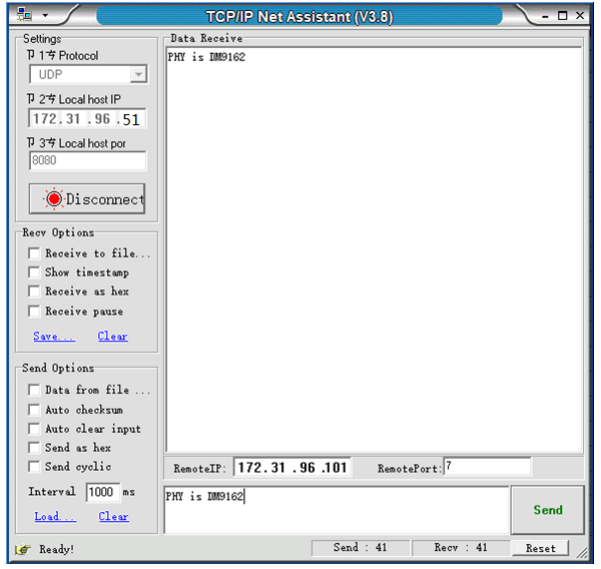Click the Recv : 41 counter
The image size is (601, 569).
pyautogui.click(x=461, y=548)
